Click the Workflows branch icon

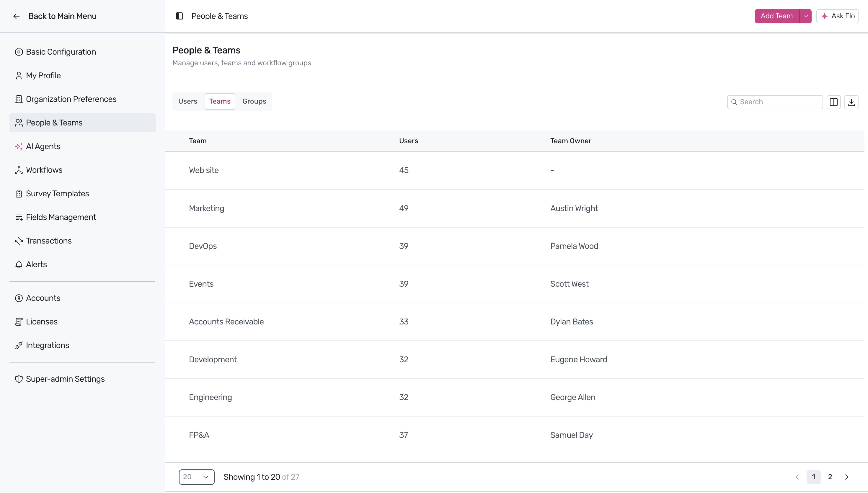(19, 170)
